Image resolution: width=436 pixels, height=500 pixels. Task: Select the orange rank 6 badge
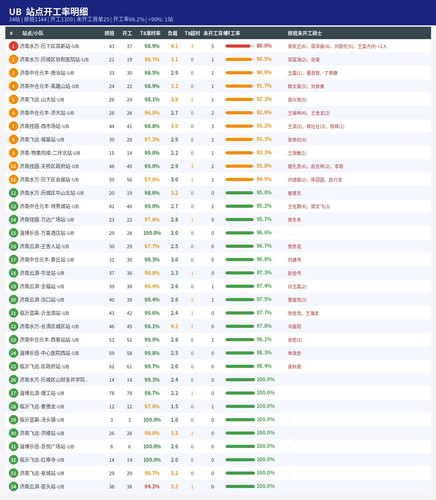(13, 113)
